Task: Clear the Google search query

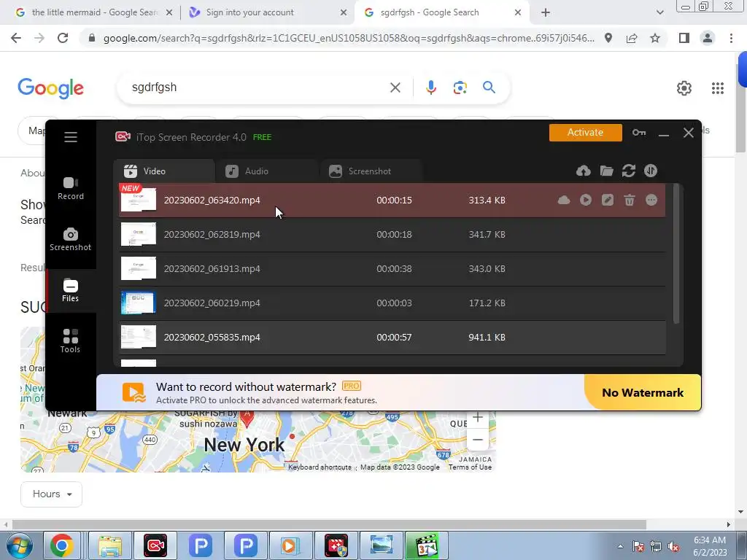Action: click(395, 87)
